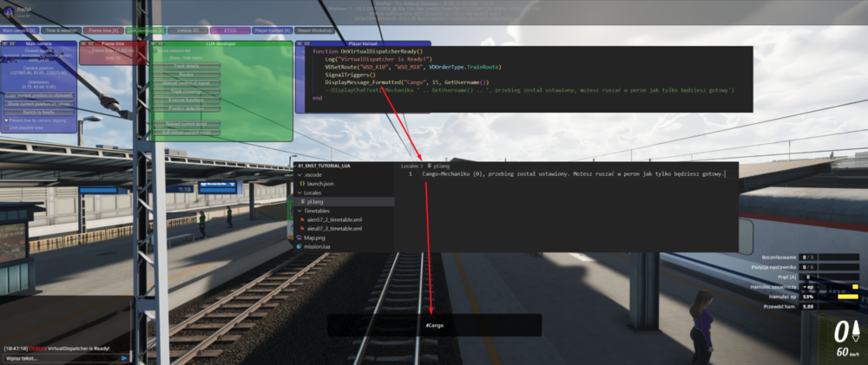Open the LUA developer [X] tab
The image size is (868, 365).
(145, 30)
